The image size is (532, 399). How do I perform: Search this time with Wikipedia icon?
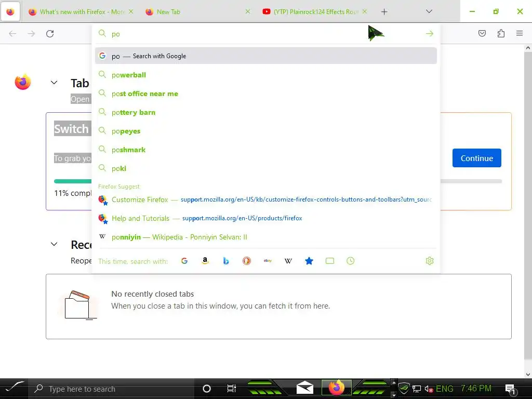tap(288, 261)
